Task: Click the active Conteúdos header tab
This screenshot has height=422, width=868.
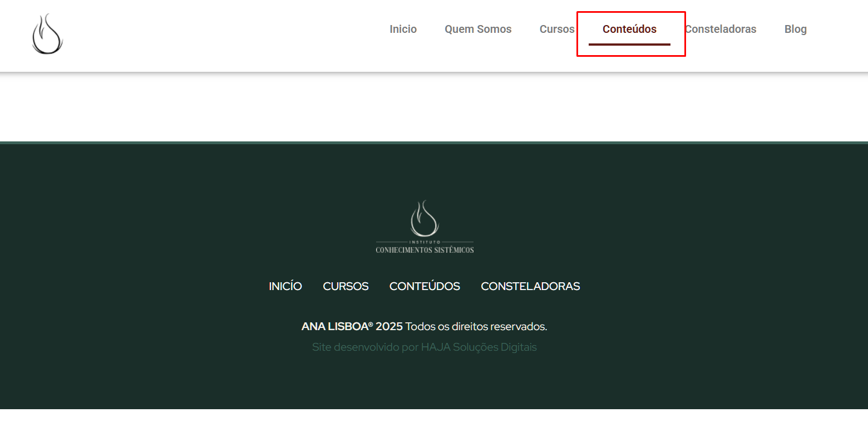Action: [629, 29]
